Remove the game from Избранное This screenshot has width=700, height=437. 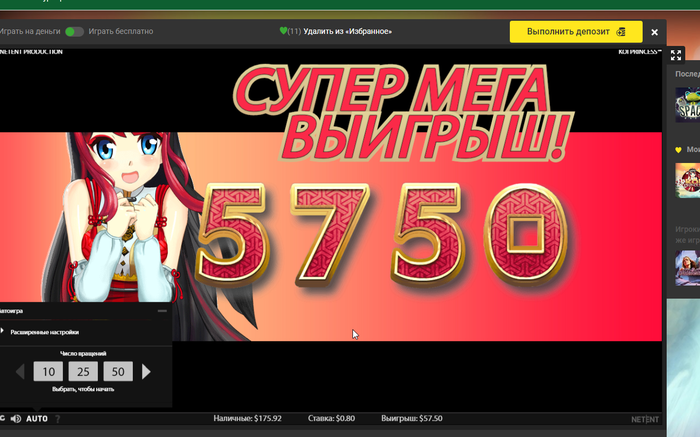[x=347, y=31]
